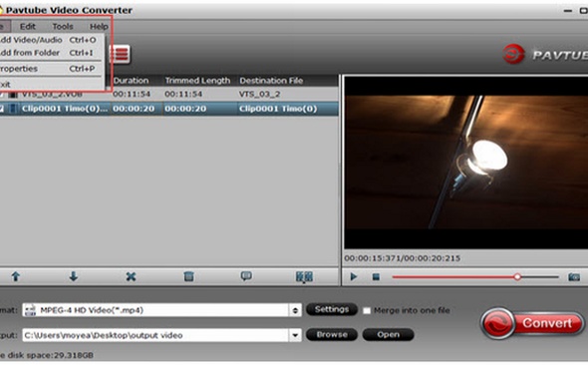Enable Merge into one file checkbox
This screenshot has width=588, height=365.
(367, 310)
